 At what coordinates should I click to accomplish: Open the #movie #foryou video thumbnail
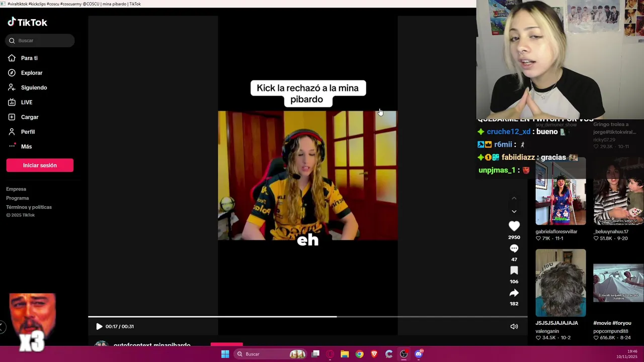(x=618, y=283)
